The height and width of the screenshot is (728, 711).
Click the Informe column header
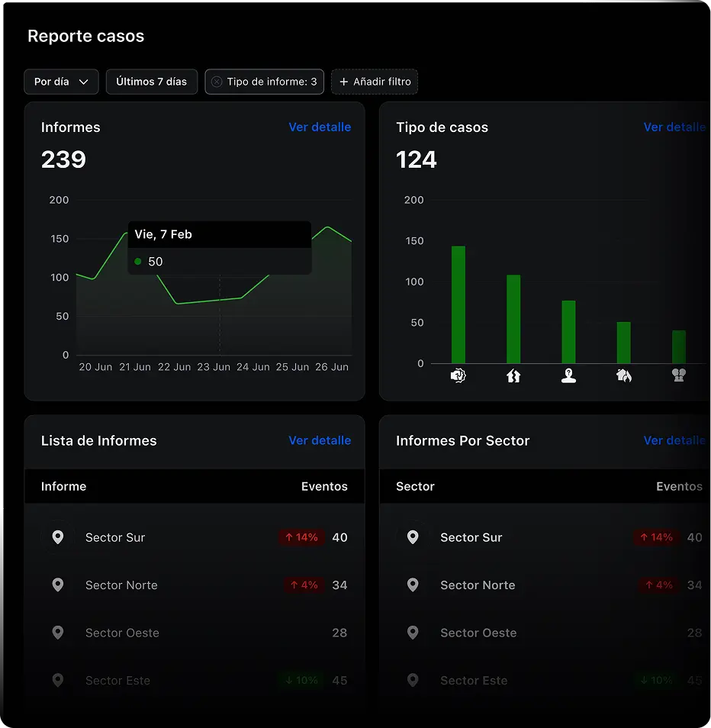tap(63, 486)
